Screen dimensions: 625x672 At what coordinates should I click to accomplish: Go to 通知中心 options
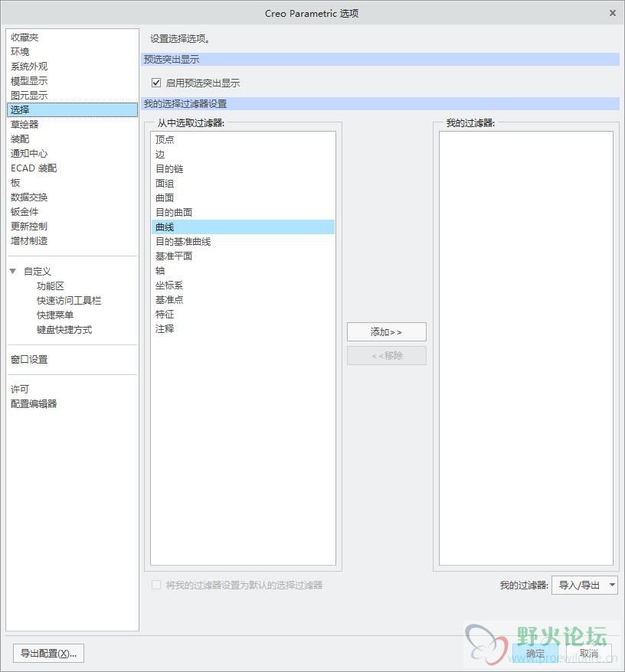(x=29, y=153)
